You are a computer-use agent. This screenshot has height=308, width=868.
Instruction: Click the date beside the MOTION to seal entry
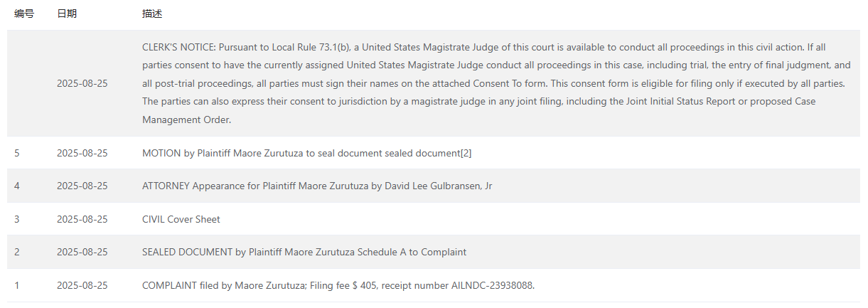pyautogui.click(x=82, y=153)
